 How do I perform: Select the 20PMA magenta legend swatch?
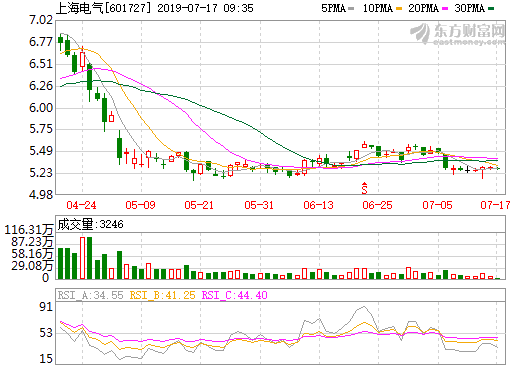[445, 8]
